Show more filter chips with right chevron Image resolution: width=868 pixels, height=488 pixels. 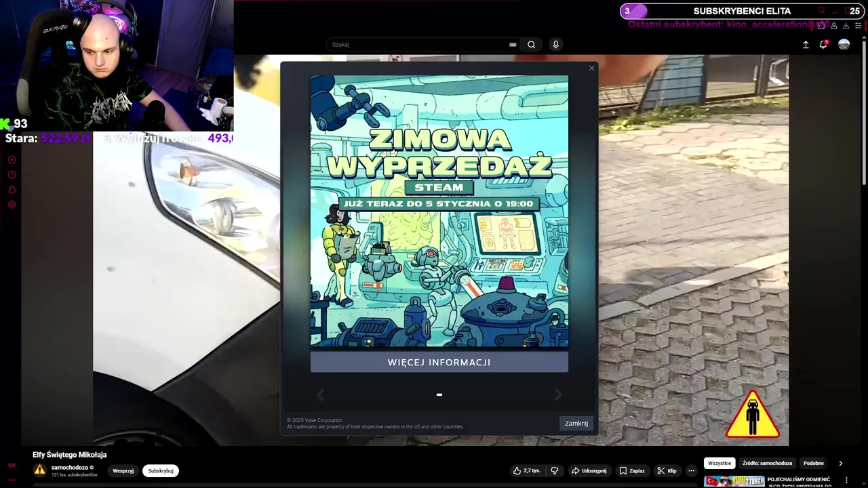(840, 464)
